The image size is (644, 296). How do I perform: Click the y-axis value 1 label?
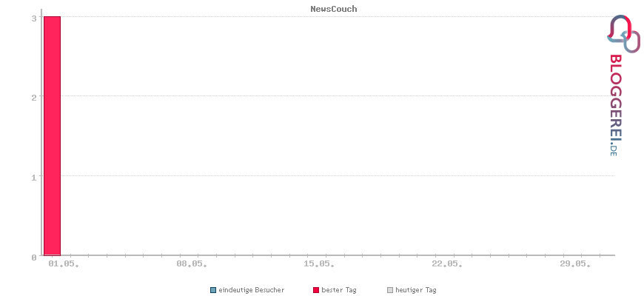tap(34, 177)
